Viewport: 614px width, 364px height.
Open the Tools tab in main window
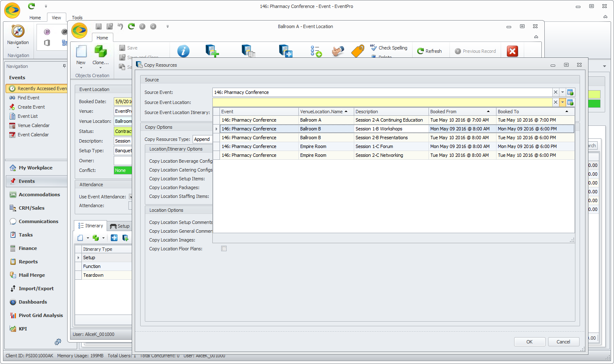[77, 18]
